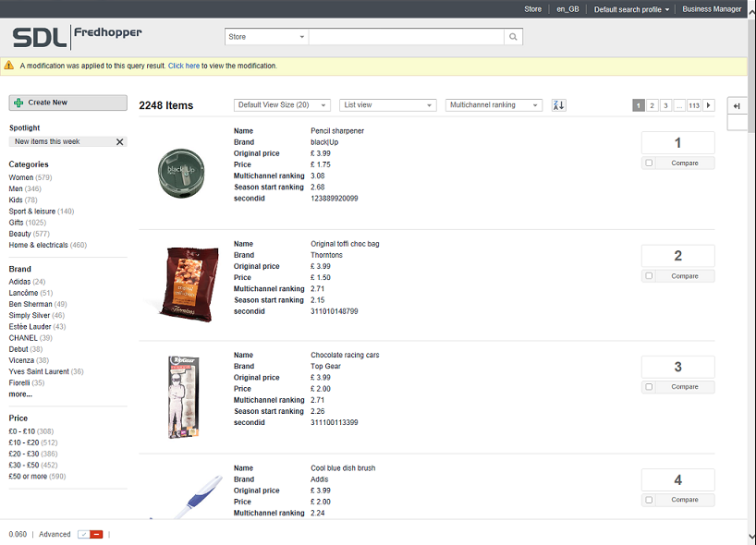756x545 pixels.
Task: Tick Compare checkbox for item 4
Action: (649, 500)
